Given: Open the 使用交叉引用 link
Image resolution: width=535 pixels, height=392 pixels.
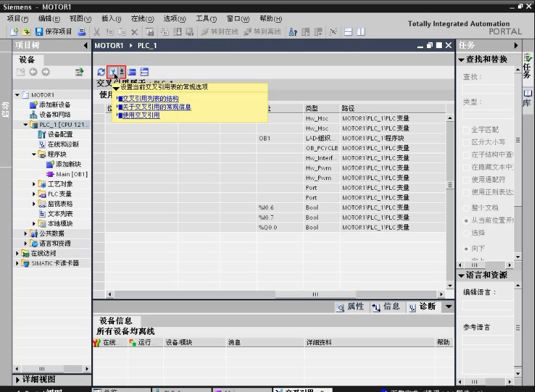Looking at the screenshot, I should [x=141, y=115].
